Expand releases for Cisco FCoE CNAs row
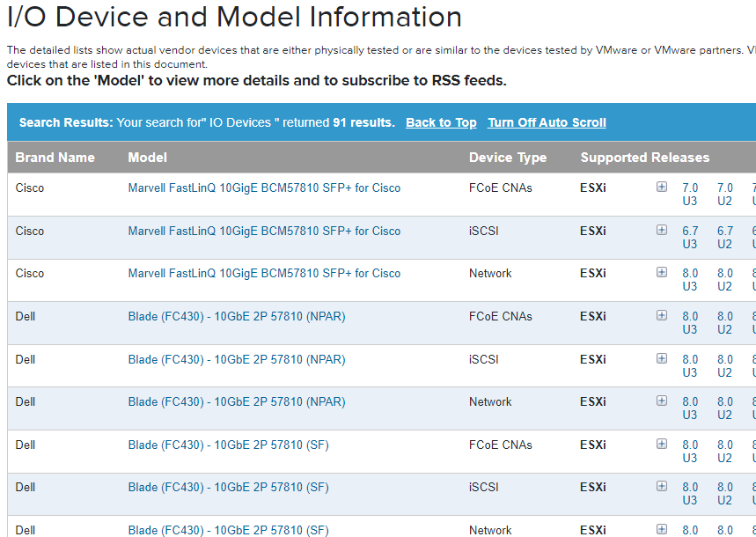 point(662,187)
